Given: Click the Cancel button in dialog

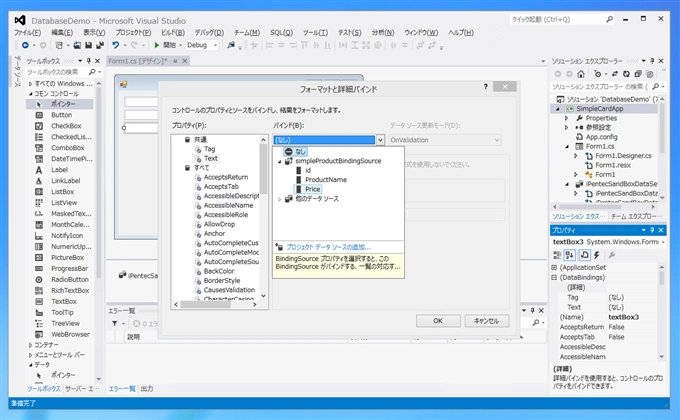Looking at the screenshot, I should tap(487, 321).
